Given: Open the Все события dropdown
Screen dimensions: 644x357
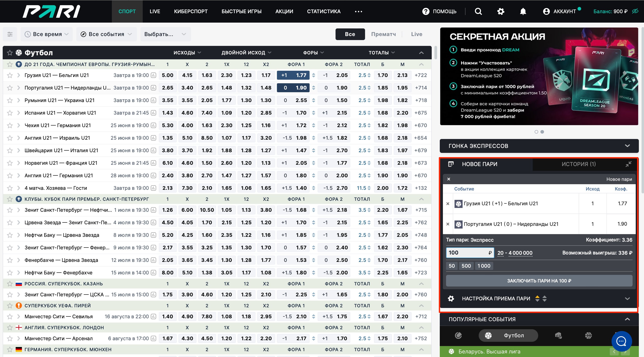Looking at the screenshot, I should point(106,34).
